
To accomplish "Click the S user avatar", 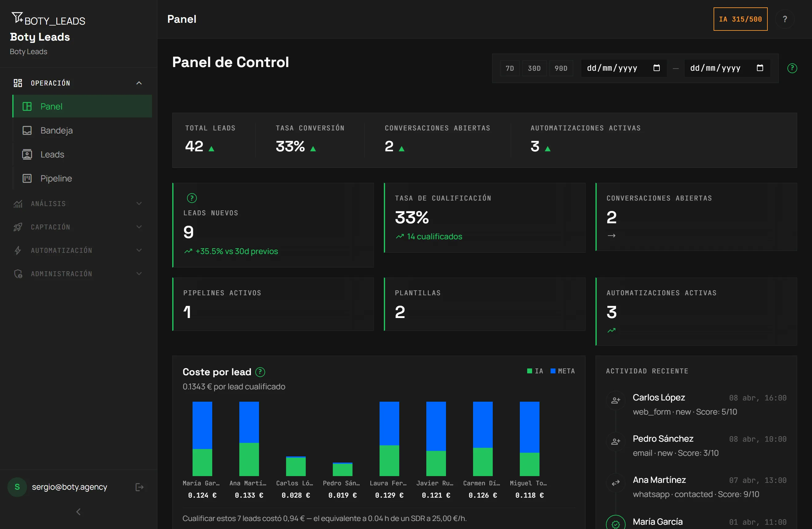I will [x=17, y=487].
